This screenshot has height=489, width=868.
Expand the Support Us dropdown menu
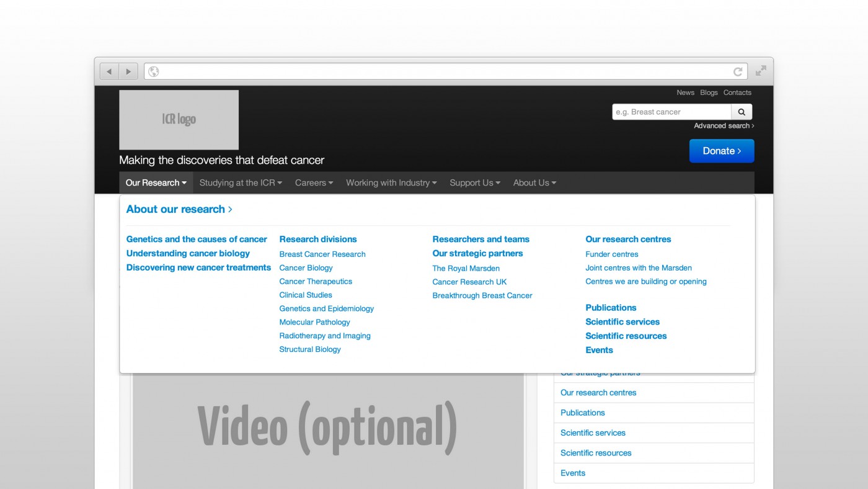click(x=475, y=182)
